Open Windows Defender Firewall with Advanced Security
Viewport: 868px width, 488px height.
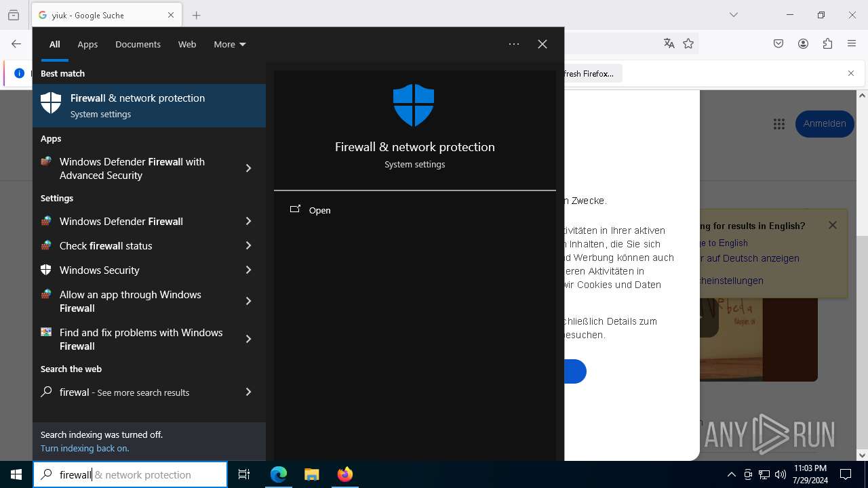132,168
